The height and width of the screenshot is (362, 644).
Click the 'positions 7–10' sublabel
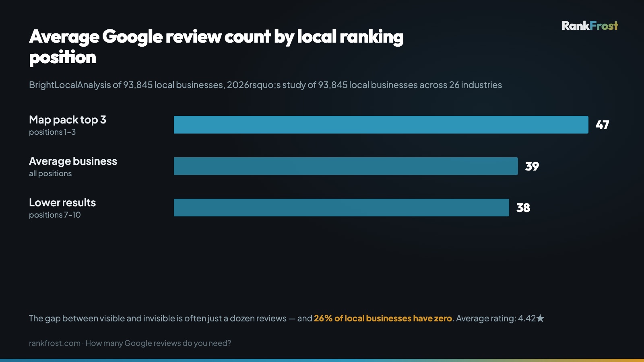pyautogui.click(x=55, y=215)
